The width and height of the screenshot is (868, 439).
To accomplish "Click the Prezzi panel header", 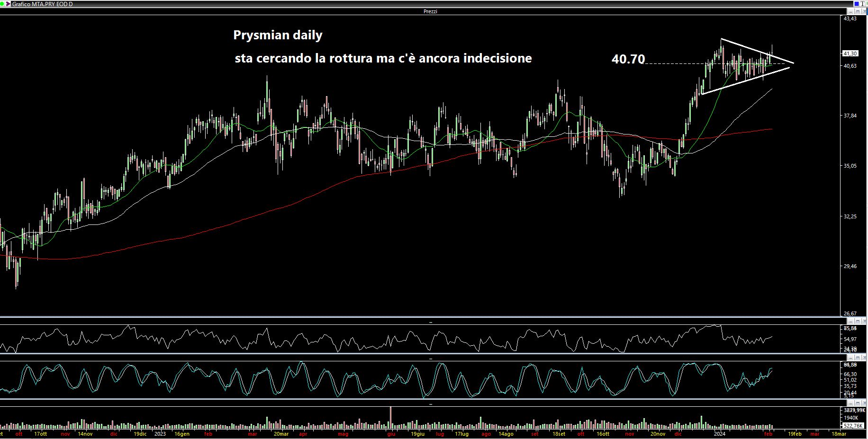I will [430, 11].
